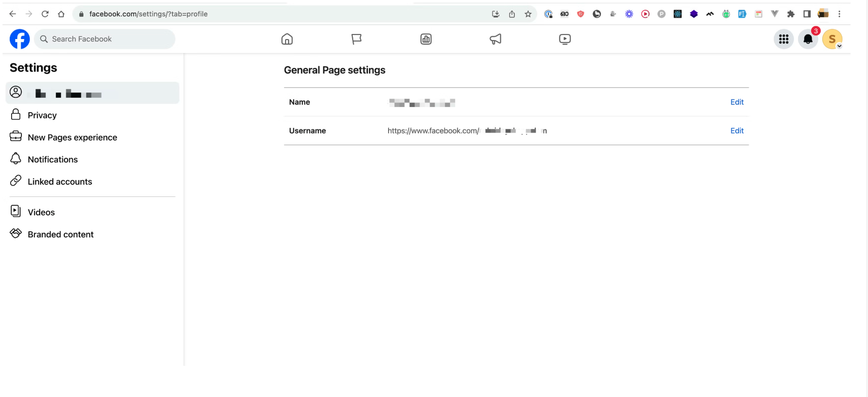Image resolution: width=868 pixels, height=397 pixels.
Task: Reload the page in browser
Action: 45,14
